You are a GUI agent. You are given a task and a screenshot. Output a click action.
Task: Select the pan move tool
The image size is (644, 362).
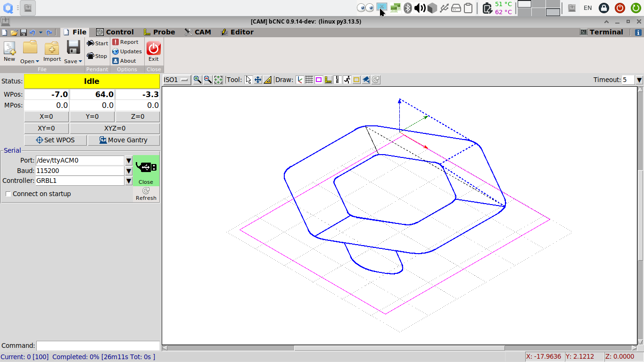pos(258,80)
